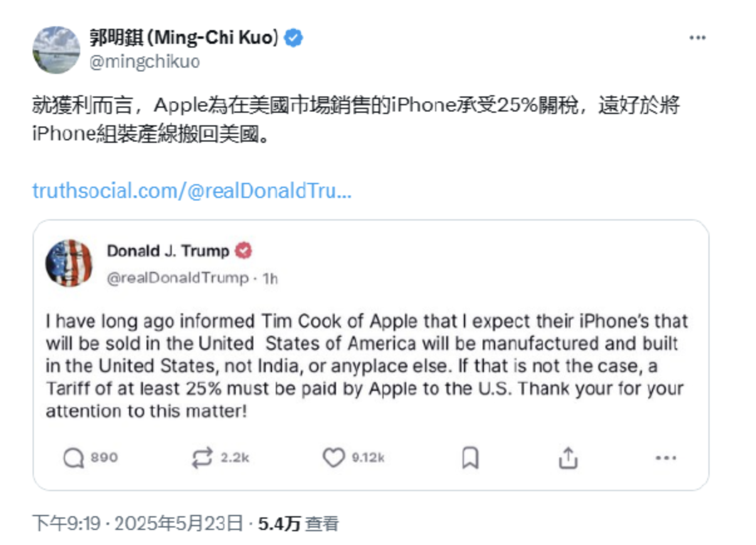
Task: Click the 5.4万 查看 view count
Action: [x=298, y=524]
